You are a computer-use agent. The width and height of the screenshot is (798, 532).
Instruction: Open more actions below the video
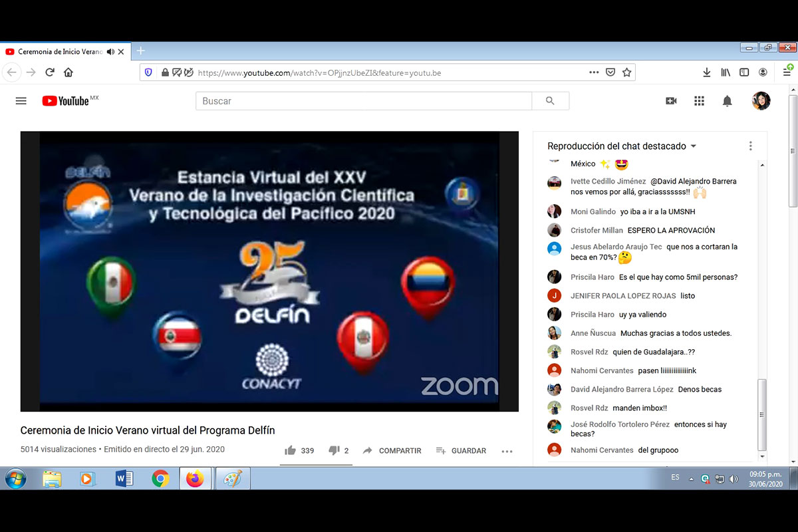[x=507, y=451]
